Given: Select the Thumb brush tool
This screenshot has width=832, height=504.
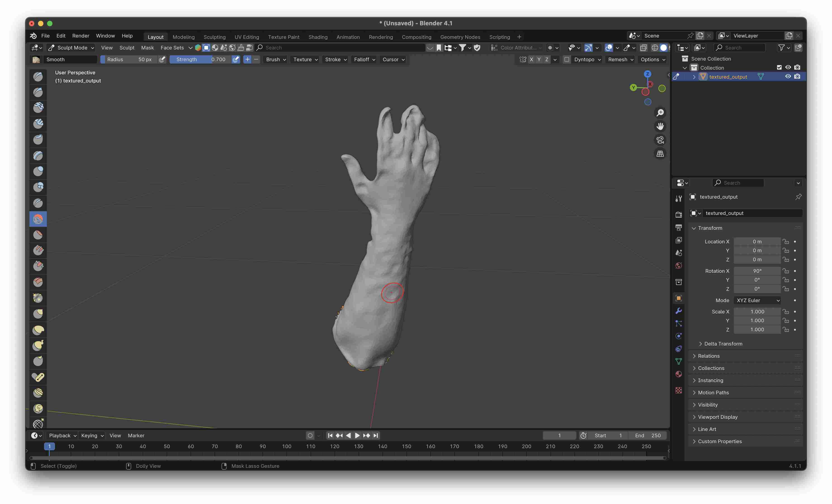Looking at the screenshot, I should point(38,361).
